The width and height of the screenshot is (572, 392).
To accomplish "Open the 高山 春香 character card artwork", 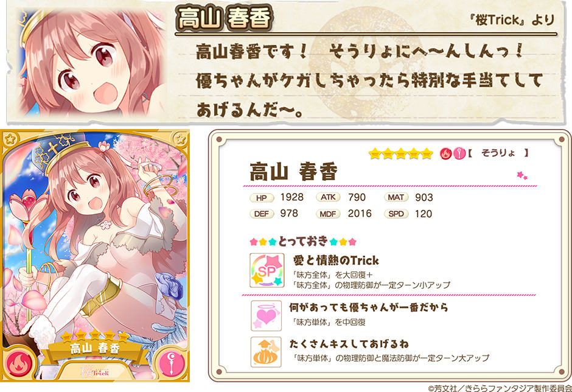I will tap(95, 256).
